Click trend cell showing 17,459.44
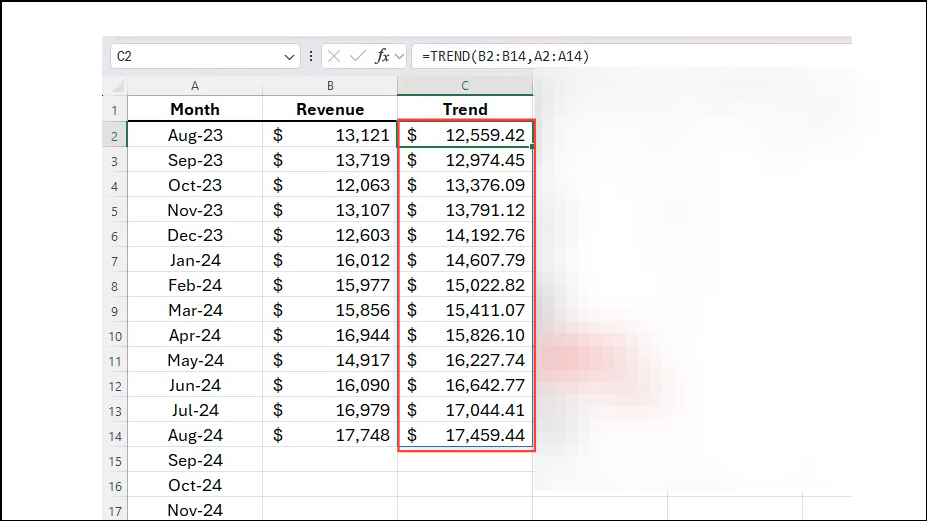The width and height of the screenshot is (927, 521). coord(465,435)
